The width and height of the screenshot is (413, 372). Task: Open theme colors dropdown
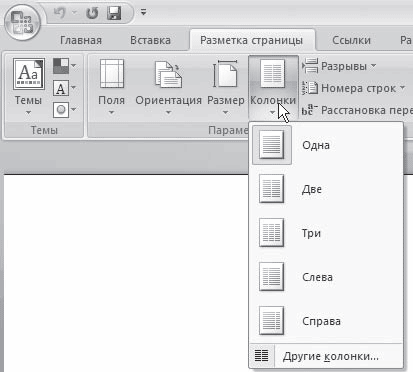[x=65, y=66]
